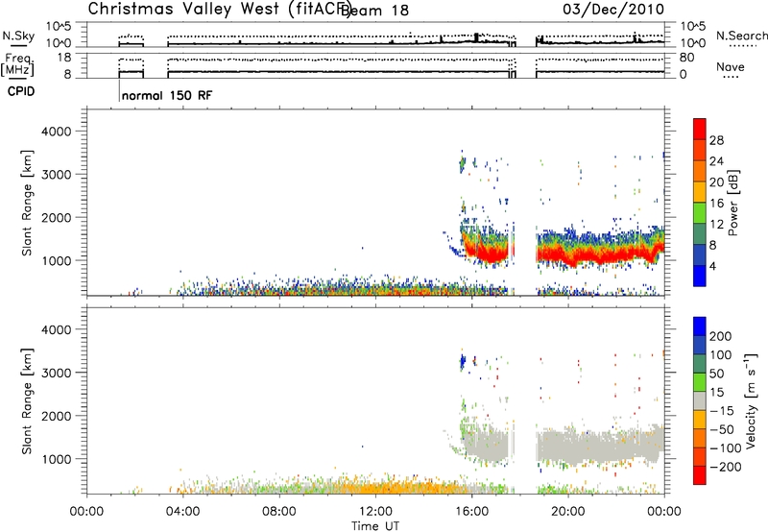Viewport: 768px width, 532px height.
Task: Pick the blue velocity segment above 200
Action: pyautogui.click(x=700, y=326)
